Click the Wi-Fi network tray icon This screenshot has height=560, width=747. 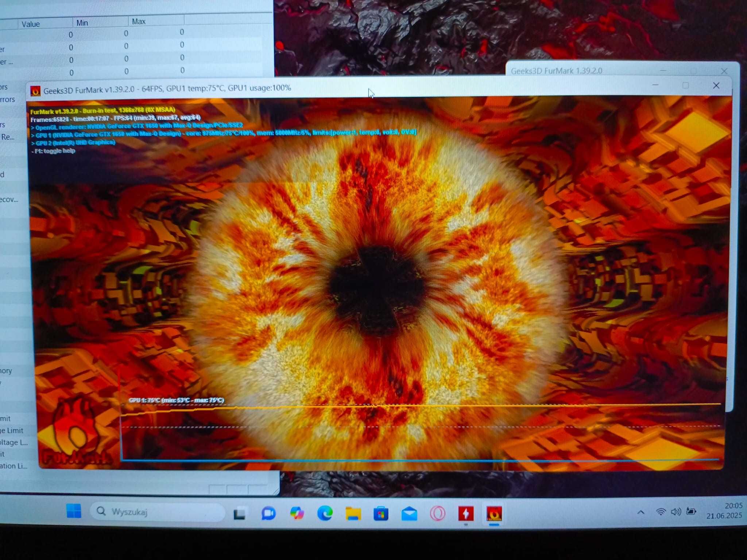661,512
